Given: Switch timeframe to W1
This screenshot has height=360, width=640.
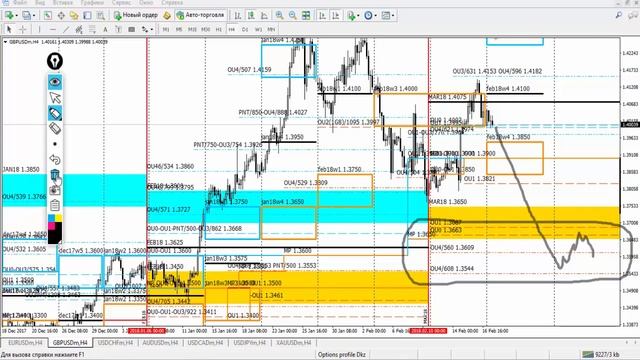Looking at the screenshot, I should (258, 29).
